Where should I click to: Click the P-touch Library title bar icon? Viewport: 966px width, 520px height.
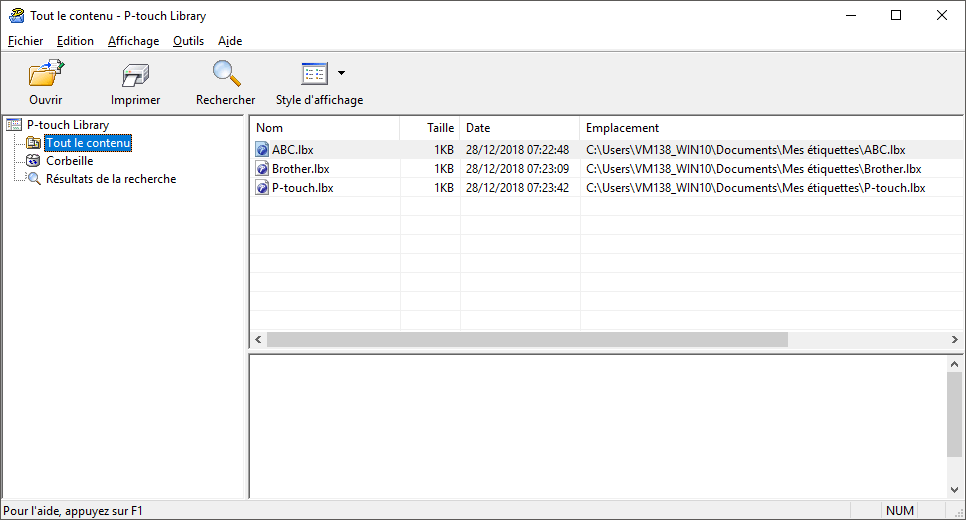17,15
